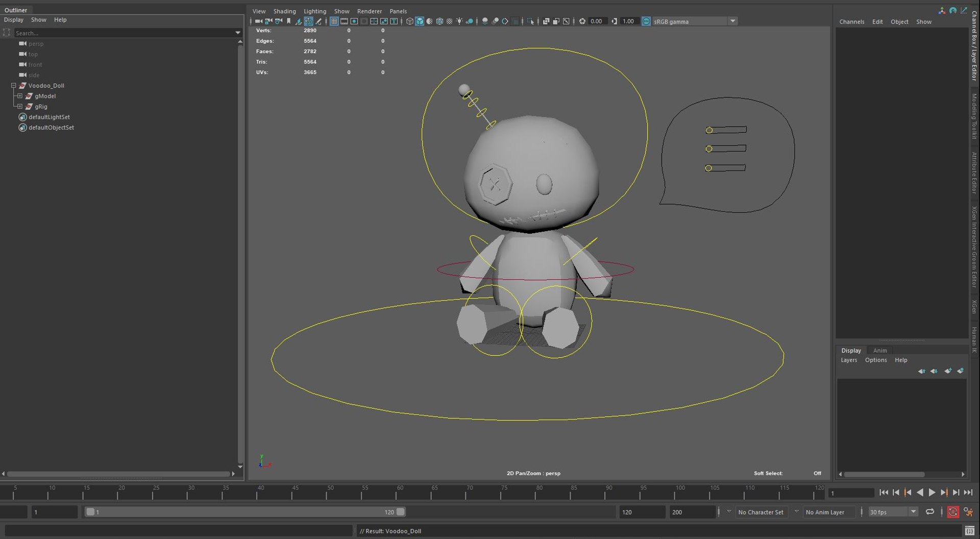
Task: Toggle isolate select icon in viewport toolbar
Action: click(530, 21)
